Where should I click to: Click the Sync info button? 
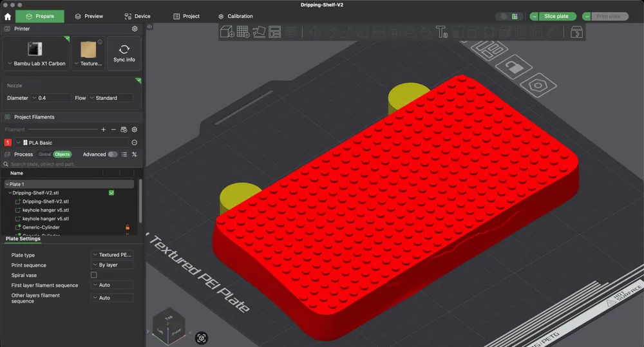pos(124,53)
